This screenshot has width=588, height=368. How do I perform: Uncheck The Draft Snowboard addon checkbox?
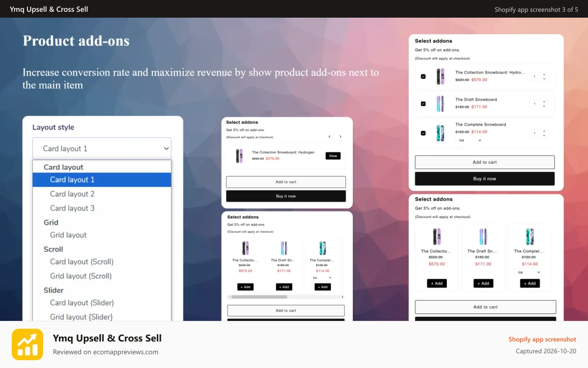pyautogui.click(x=423, y=104)
